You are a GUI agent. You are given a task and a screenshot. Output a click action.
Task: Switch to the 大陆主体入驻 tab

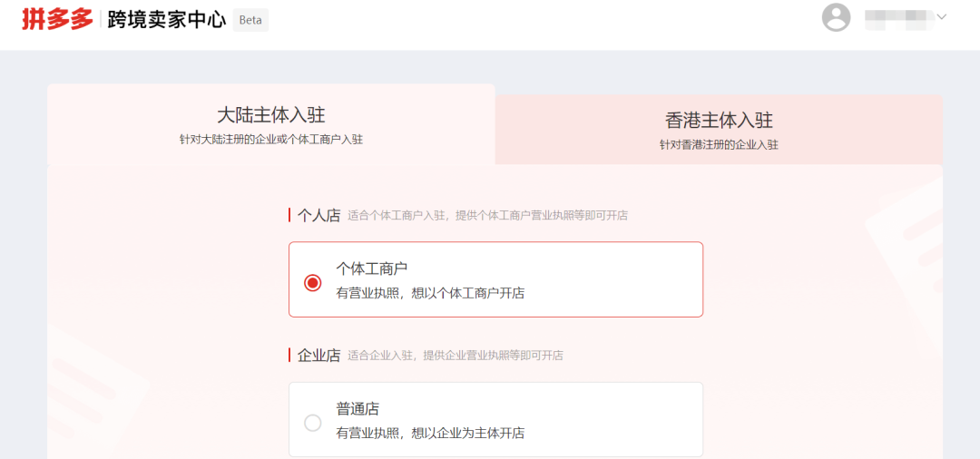pos(270,115)
